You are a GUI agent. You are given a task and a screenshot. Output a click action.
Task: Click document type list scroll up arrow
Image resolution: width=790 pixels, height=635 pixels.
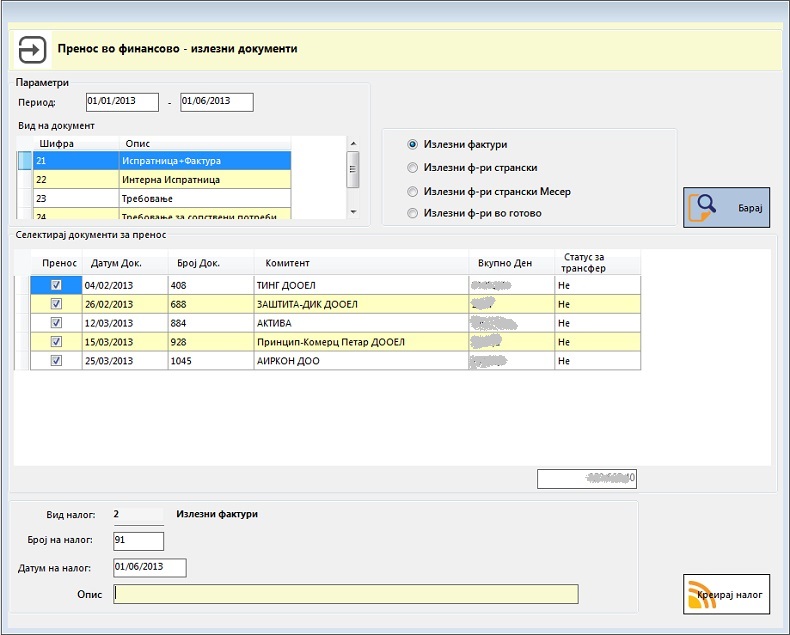(x=353, y=144)
